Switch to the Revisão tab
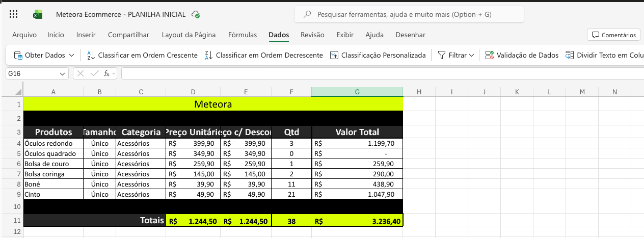Viewport: 644px width, 238px height. [312, 35]
